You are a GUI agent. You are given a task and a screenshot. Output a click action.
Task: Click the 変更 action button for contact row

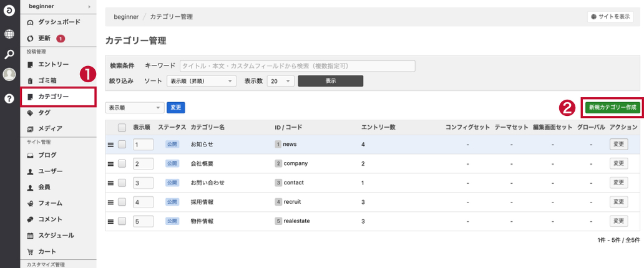(618, 183)
